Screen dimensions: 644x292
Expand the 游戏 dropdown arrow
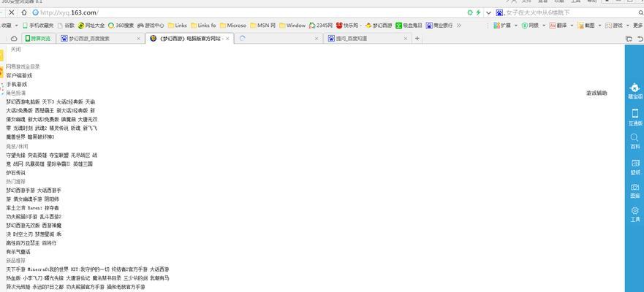(627, 26)
